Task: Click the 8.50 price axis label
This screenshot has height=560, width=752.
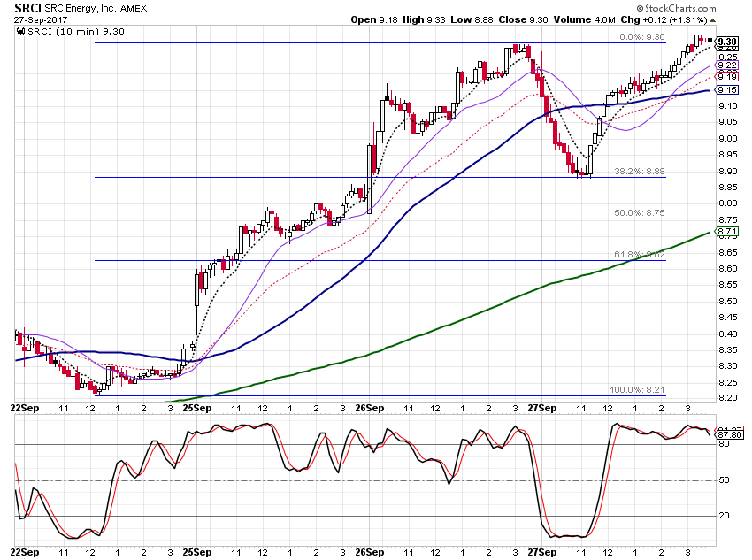Action: [728, 302]
